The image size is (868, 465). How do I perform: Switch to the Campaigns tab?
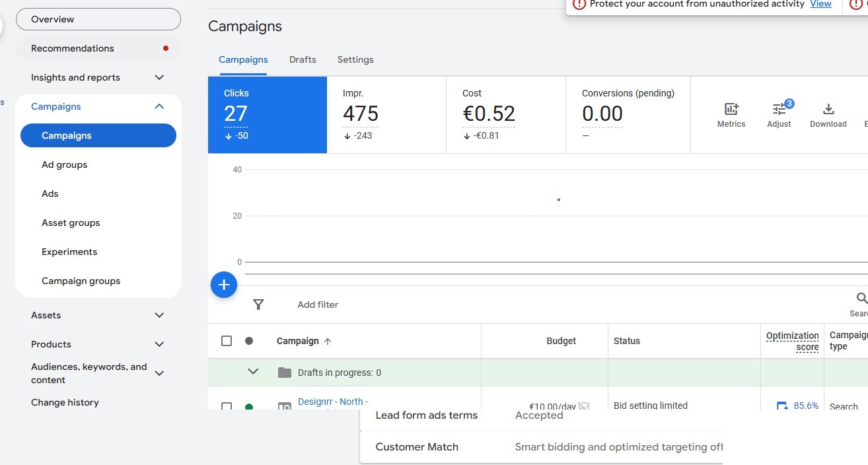243,59
